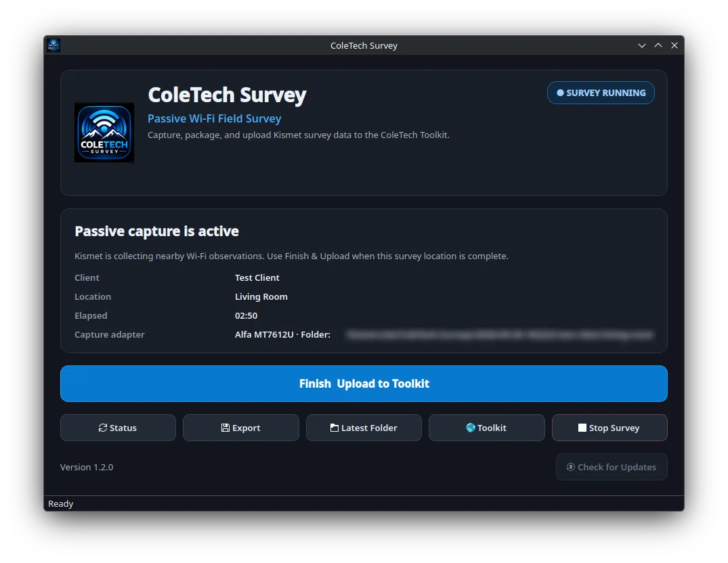This screenshot has width=728, height=563.
Task: Open the Latest Folder button
Action: pos(364,428)
